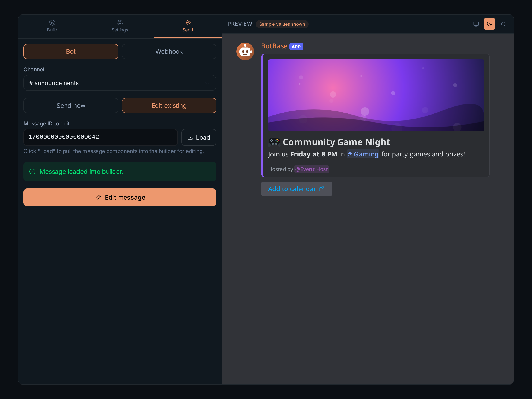Screen dimensions: 532x399
Task: Click the PREVIEW label
Action: [x=240, y=24]
